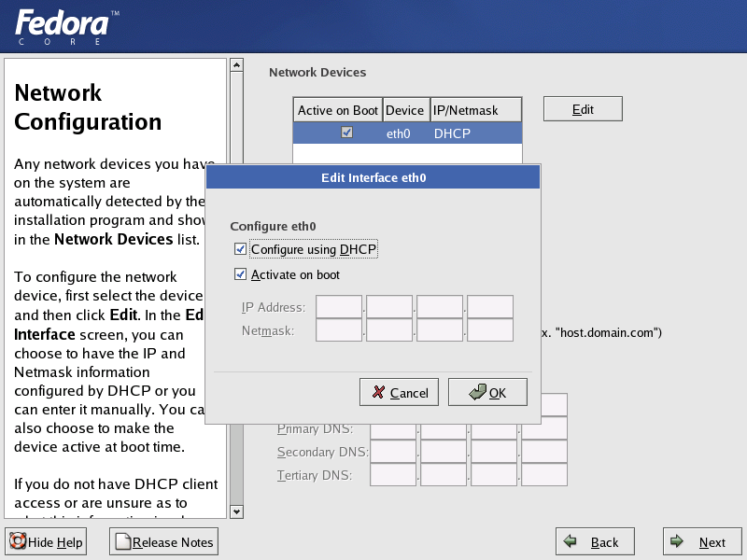747x560 pixels.
Task: Proceed with the Next button
Action: click(x=702, y=541)
